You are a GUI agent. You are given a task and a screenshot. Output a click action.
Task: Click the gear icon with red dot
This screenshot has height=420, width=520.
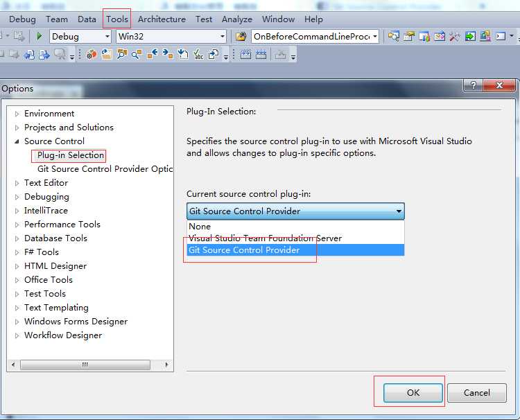click(92, 54)
